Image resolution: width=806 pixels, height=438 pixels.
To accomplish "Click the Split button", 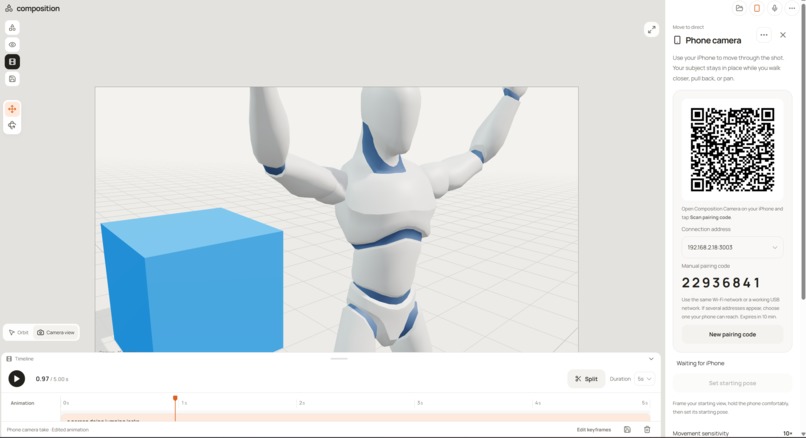I will [x=587, y=379].
